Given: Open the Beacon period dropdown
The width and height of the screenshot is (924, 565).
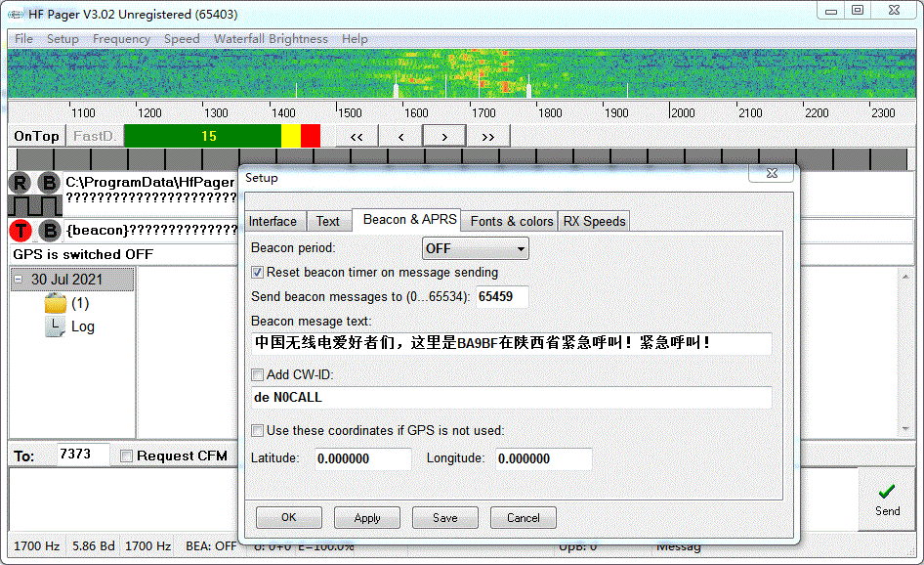Looking at the screenshot, I should (x=475, y=248).
